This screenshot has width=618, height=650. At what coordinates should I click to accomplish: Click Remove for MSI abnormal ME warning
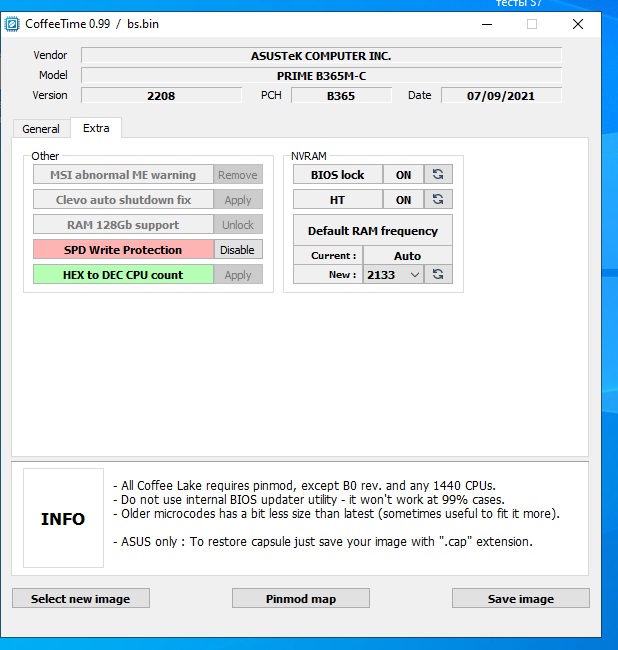tap(238, 175)
